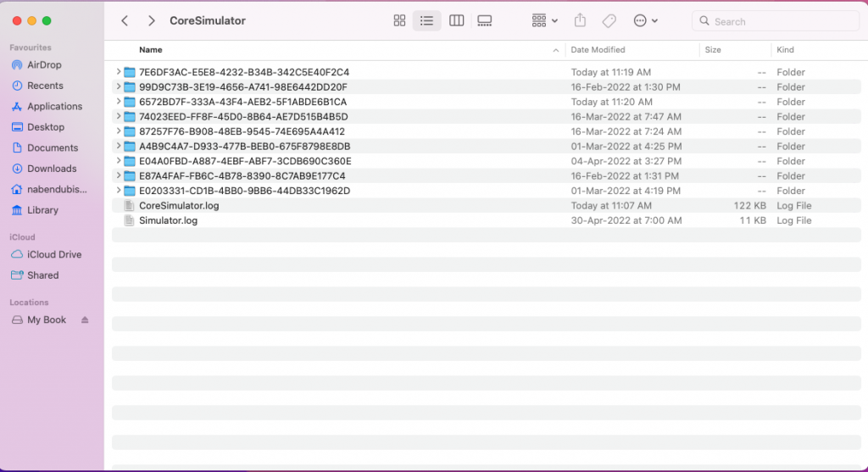Select the 6572BD7F-333A-43F4-AEB2-5F1ABDE6B1CA folder name
Screen dimensions: 868x472
click(x=242, y=102)
